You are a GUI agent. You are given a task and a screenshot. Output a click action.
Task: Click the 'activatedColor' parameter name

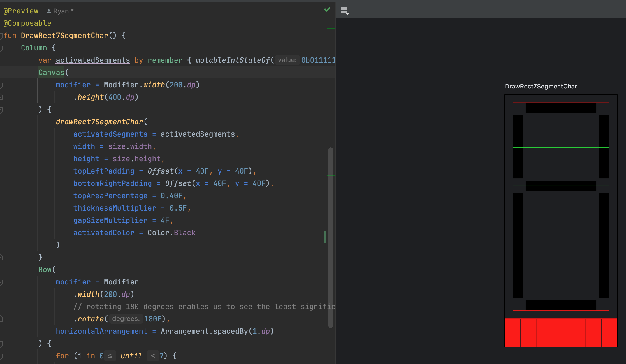coord(104,233)
